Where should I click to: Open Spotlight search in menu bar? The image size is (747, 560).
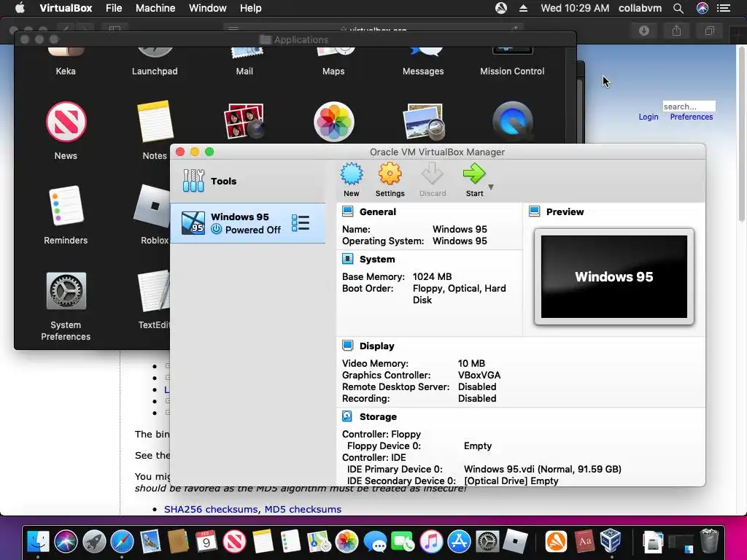coord(678,8)
